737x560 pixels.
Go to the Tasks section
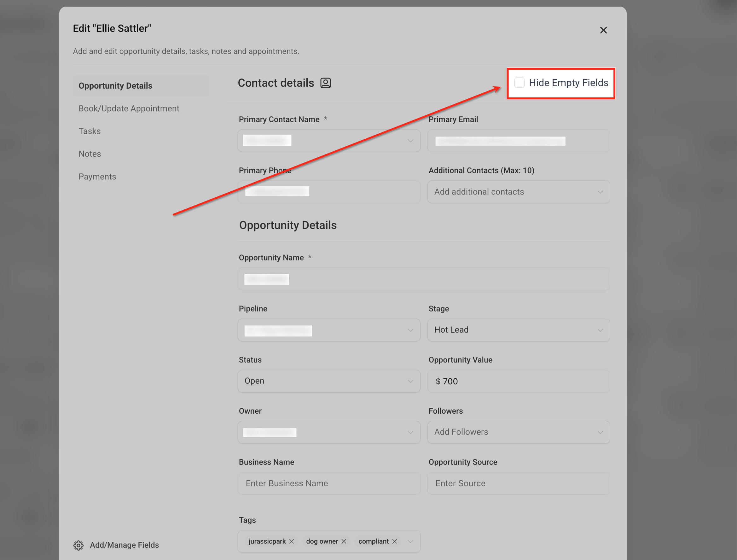90,131
